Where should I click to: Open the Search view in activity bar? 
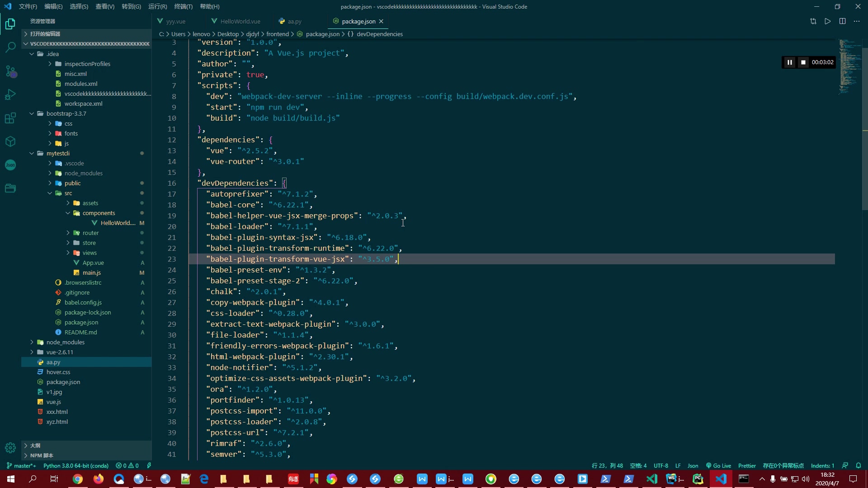(x=10, y=47)
